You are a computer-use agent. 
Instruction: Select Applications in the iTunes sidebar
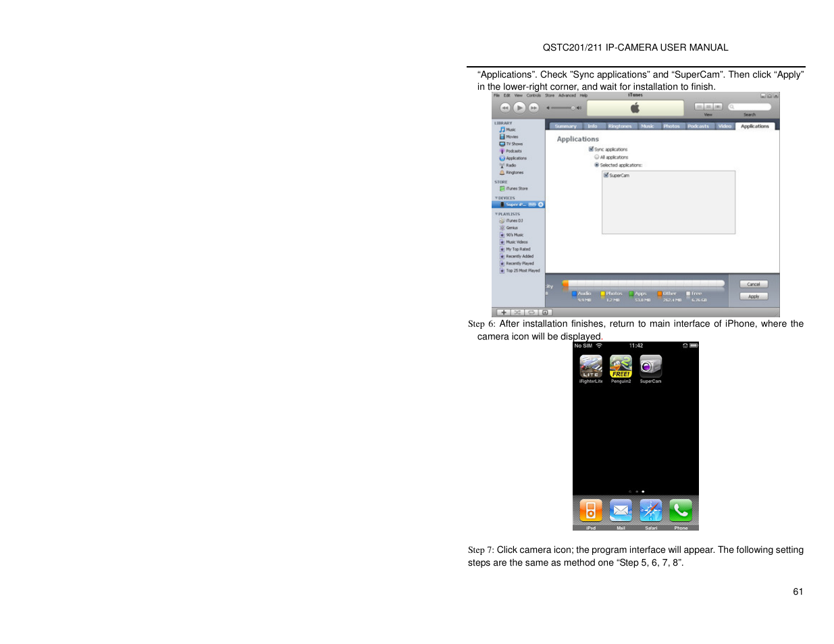(x=513, y=159)
